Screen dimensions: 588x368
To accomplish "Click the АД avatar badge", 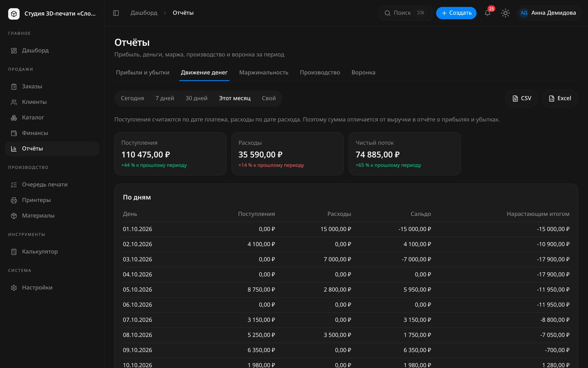I will click(x=524, y=13).
